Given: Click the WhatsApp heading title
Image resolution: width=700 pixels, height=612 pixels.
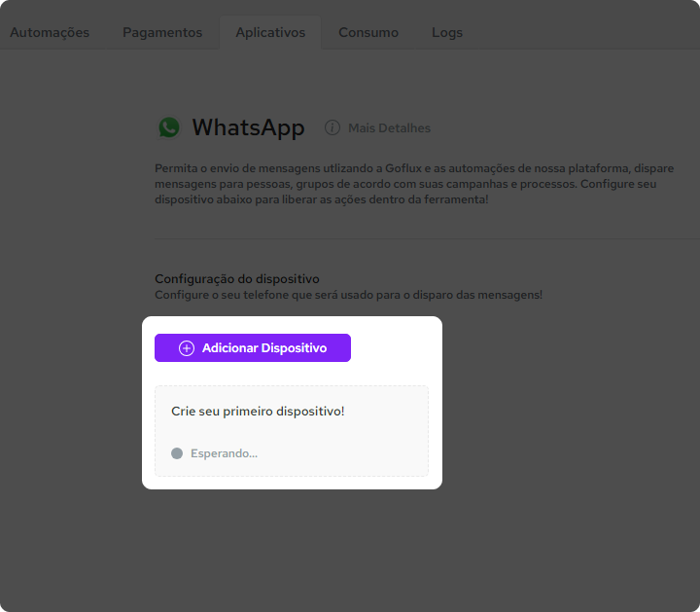Looking at the screenshot, I should 248,127.
